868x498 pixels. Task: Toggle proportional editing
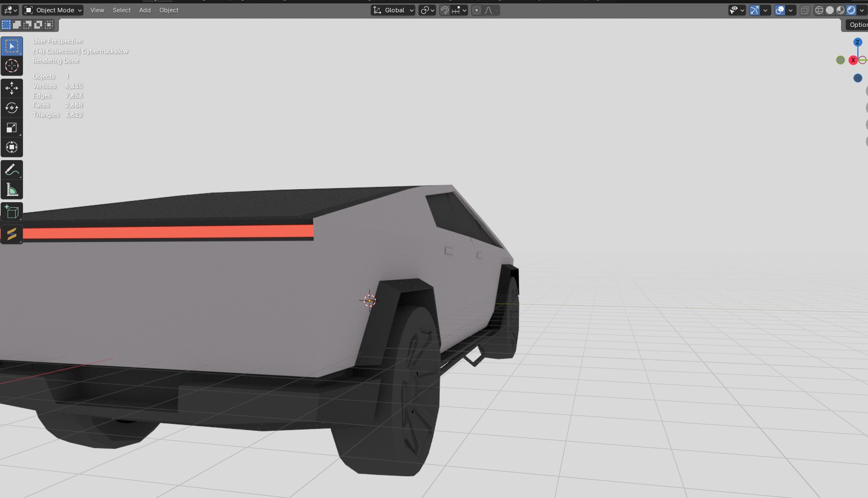[x=477, y=10]
